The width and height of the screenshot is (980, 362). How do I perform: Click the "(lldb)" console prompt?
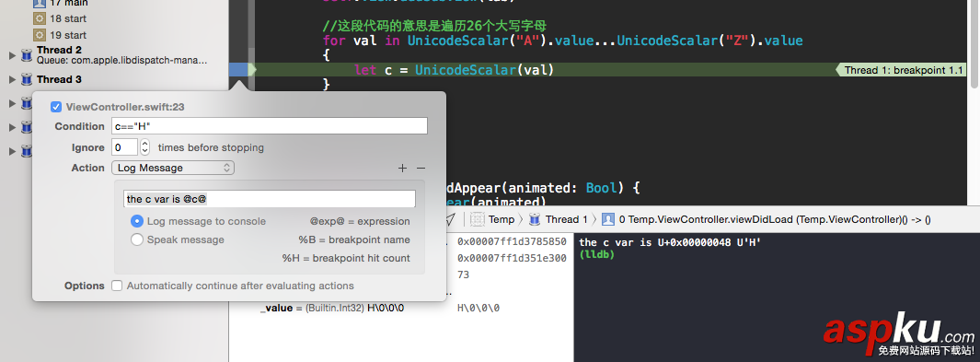tap(597, 254)
